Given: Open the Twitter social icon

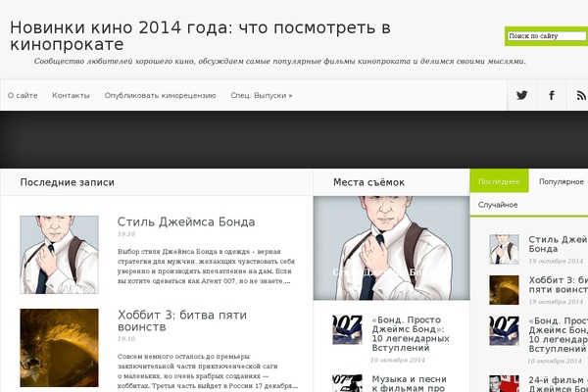Looking at the screenshot, I should pyautogui.click(x=521, y=95).
